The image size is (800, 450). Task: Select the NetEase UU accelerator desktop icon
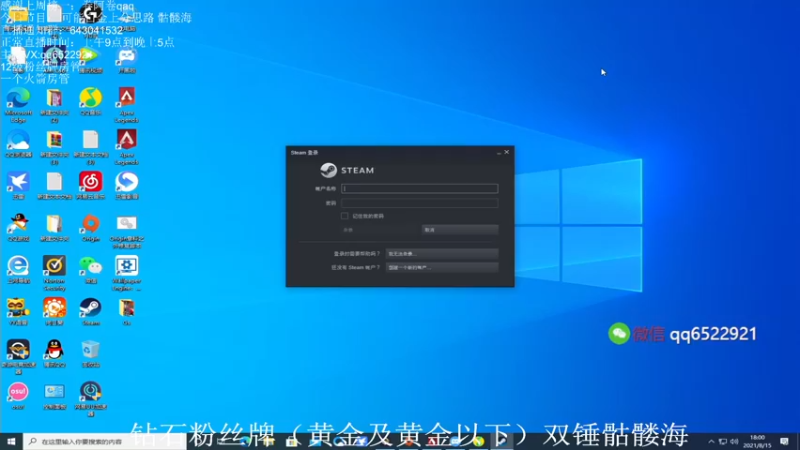90,399
